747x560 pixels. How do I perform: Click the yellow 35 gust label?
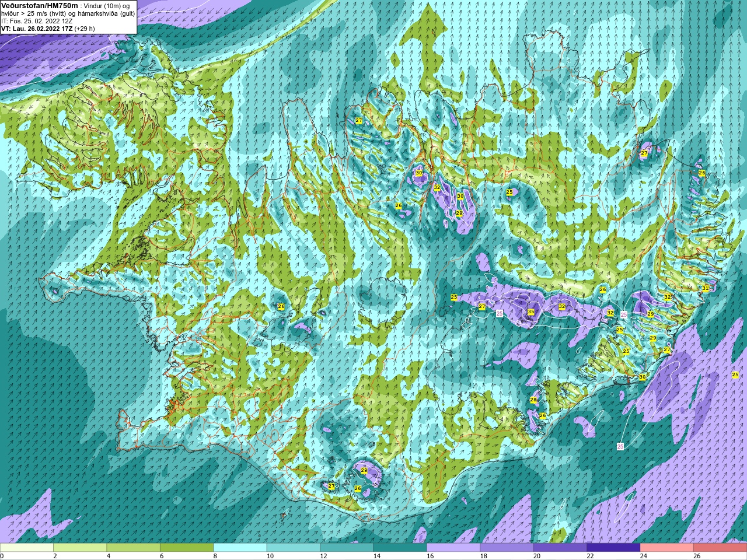point(530,312)
